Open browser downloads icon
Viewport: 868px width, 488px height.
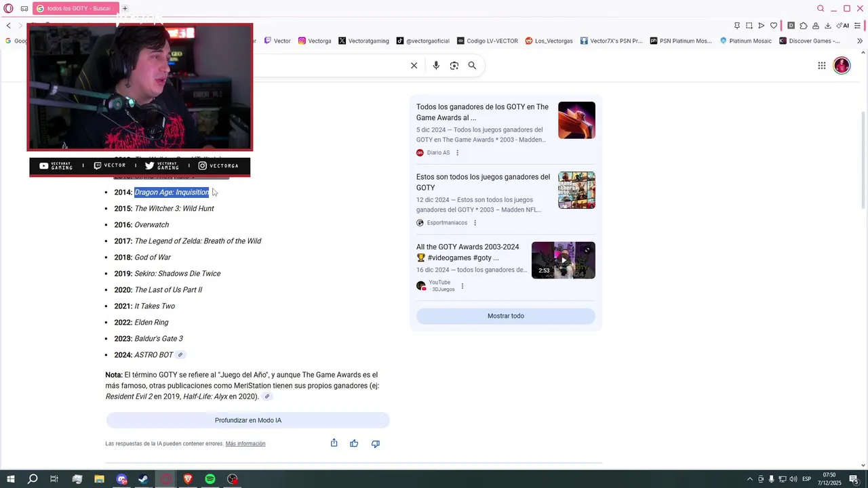tap(828, 26)
